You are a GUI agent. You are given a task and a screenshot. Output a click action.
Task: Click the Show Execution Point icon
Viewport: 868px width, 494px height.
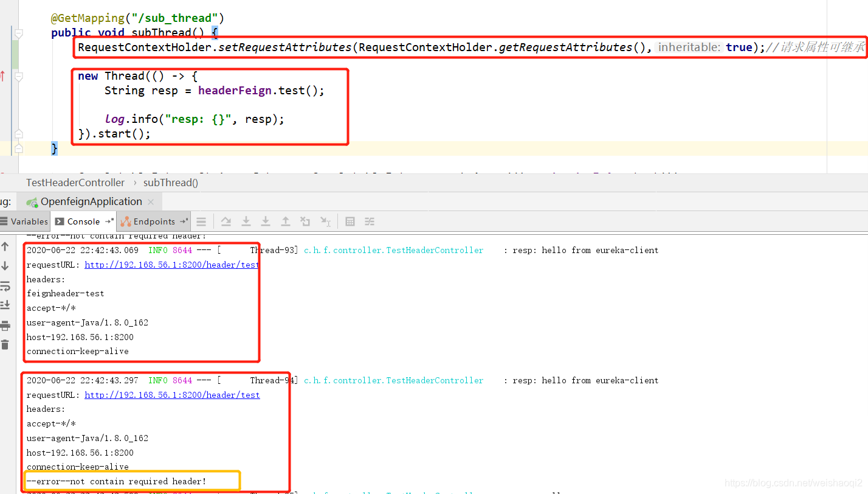coord(201,221)
